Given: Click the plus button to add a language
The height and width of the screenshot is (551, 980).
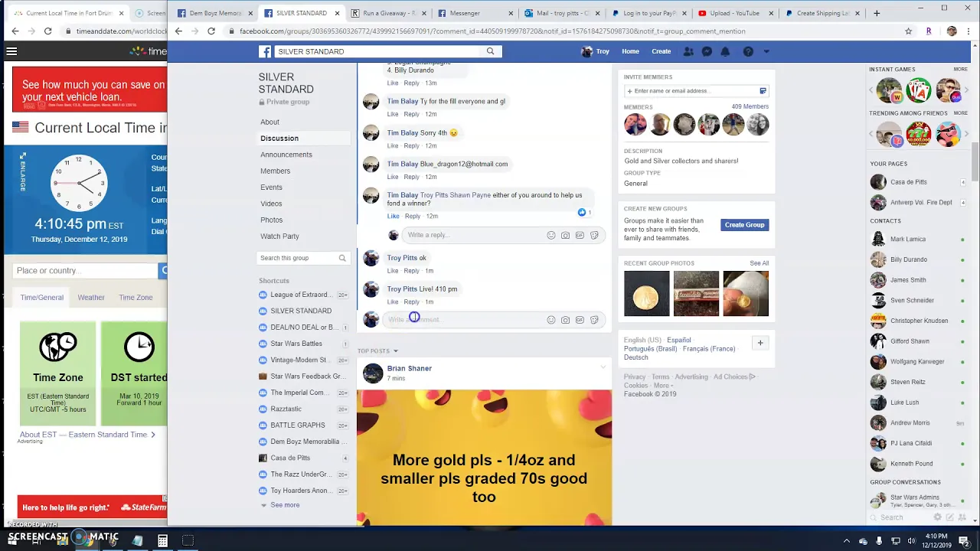Looking at the screenshot, I should (x=760, y=343).
